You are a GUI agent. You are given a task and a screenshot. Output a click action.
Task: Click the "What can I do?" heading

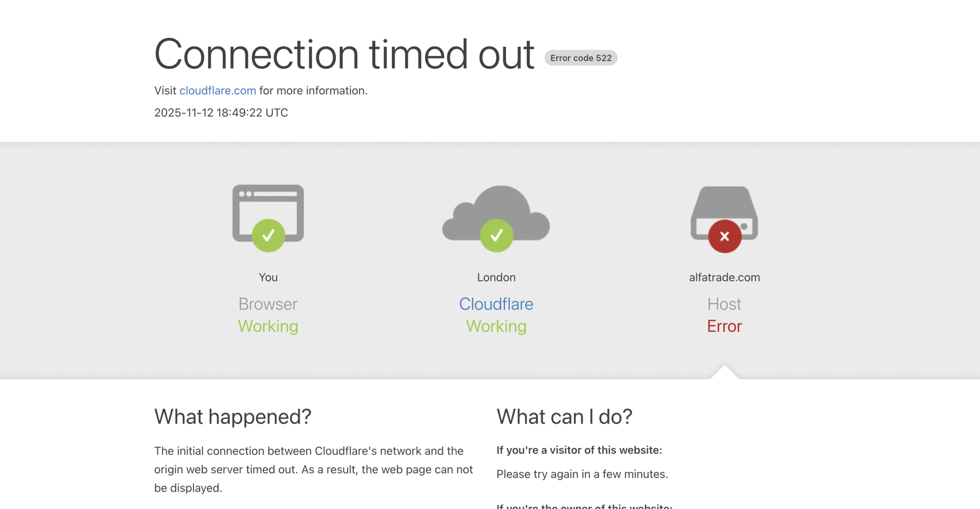coord(564,417)
